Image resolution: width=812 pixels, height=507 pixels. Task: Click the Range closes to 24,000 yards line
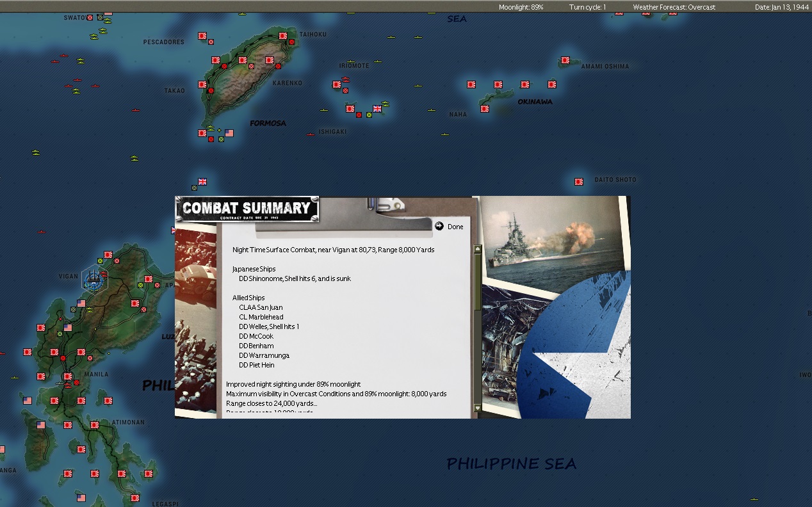pyautogui.click(x=272, y=403)
